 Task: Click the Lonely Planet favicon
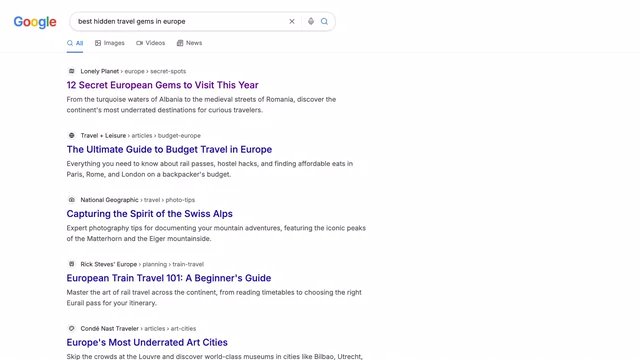[x=71, y=71]
